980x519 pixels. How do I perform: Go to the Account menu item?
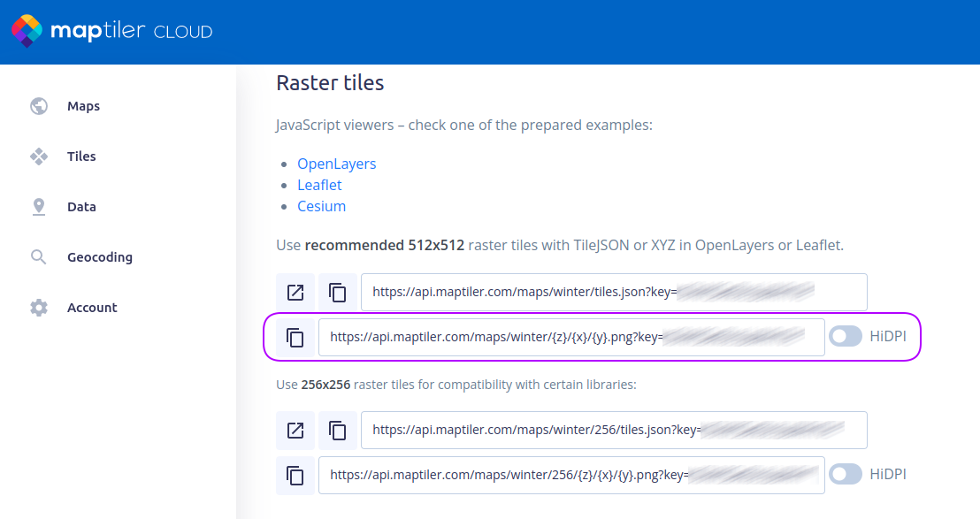point(92,308)
